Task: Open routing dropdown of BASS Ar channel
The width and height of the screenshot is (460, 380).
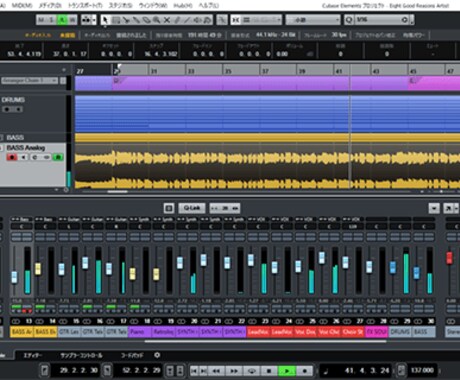Action: click(22, 219)
